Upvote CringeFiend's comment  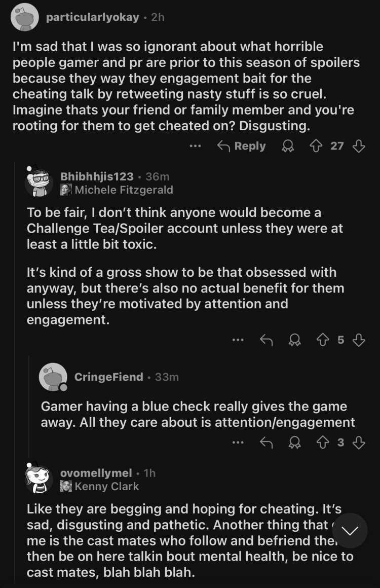(x=323, y=443)
